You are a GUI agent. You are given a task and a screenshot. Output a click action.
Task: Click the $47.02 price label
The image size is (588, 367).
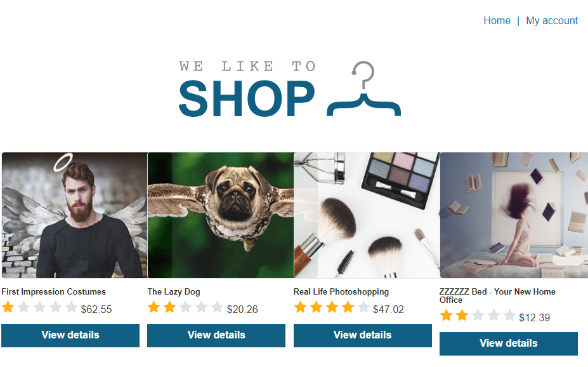388,309
